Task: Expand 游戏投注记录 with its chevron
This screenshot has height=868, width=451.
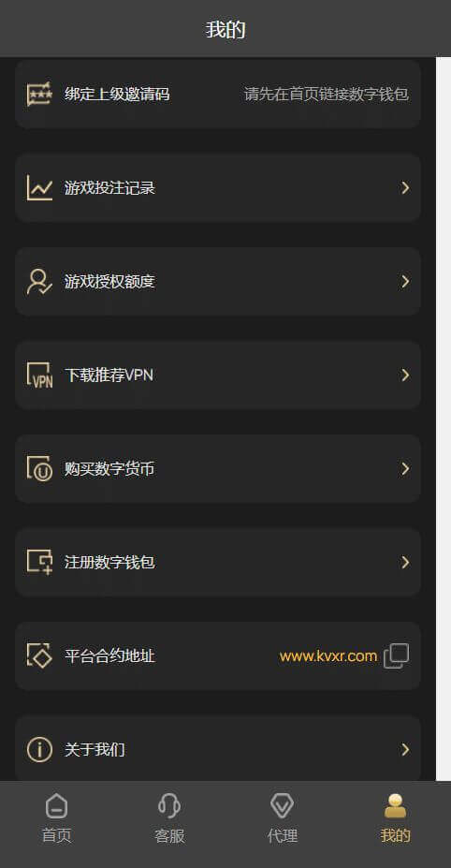Action: tap(405, 187)
